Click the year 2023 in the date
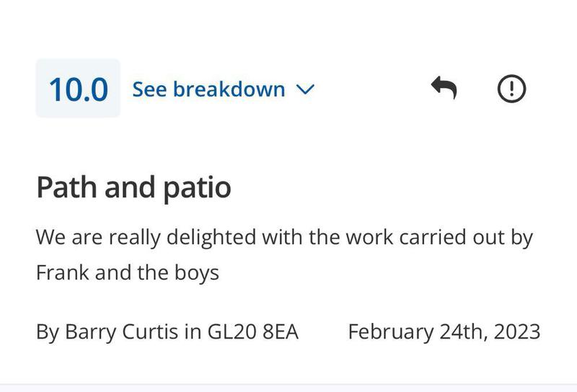The width and height of the screenshot is (577, 392). (x=516, y=331)
